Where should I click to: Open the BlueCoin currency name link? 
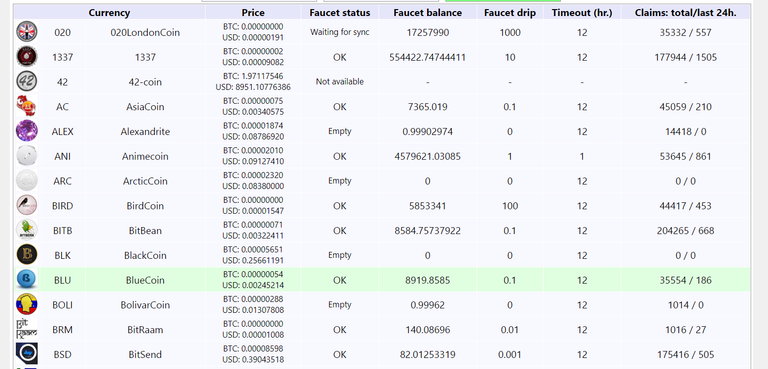point(145,280)
